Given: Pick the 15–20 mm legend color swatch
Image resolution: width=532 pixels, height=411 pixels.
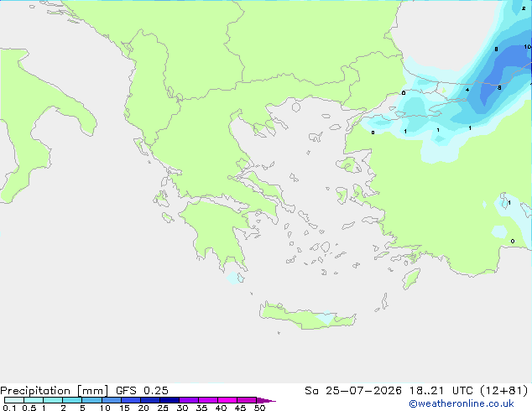Looking at the screenshot, I should click(131, 400).
